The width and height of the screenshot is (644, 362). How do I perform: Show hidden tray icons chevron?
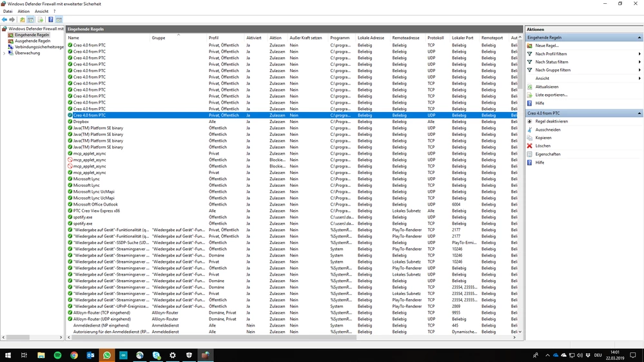tap(547, 356)
